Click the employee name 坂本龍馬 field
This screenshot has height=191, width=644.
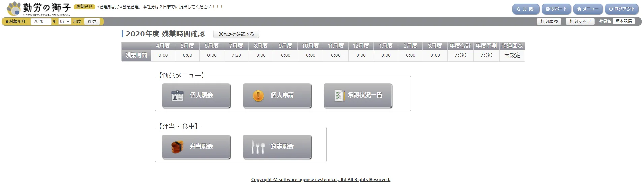pos(623,21)
